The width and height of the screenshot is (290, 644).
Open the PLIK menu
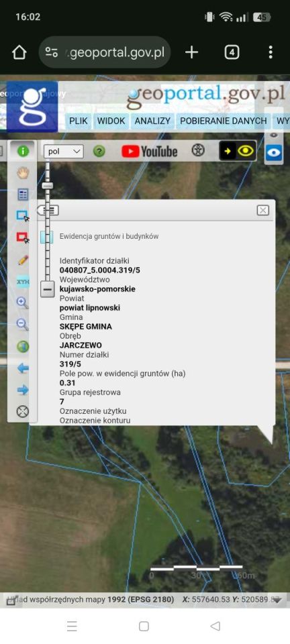tap(79, 121)
